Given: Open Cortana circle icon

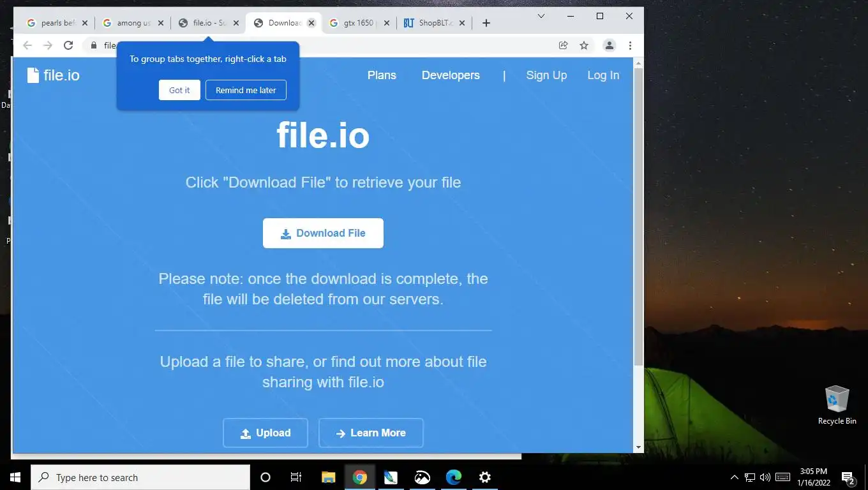Looking at the screenshot, I should tap(266, 477).
